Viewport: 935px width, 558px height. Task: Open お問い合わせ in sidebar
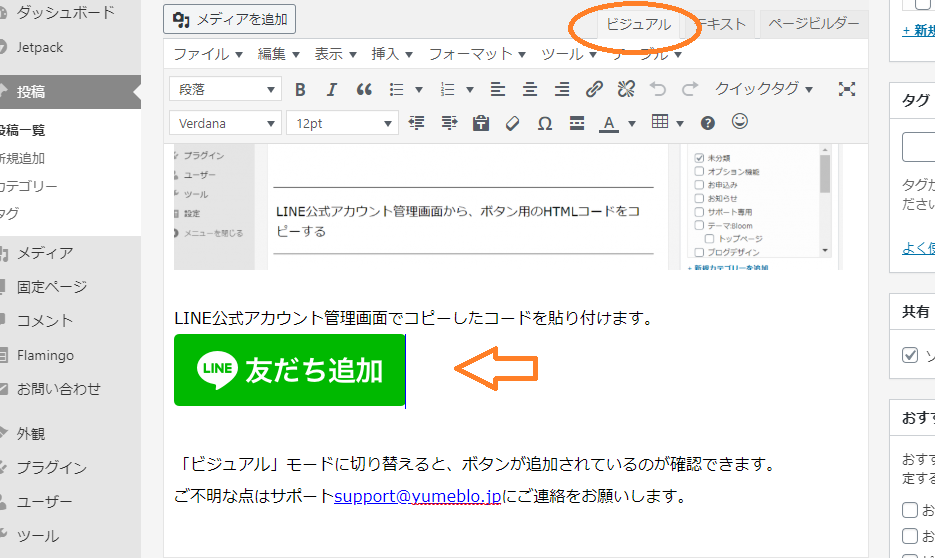pyautogui.click(x=58, y=389)
